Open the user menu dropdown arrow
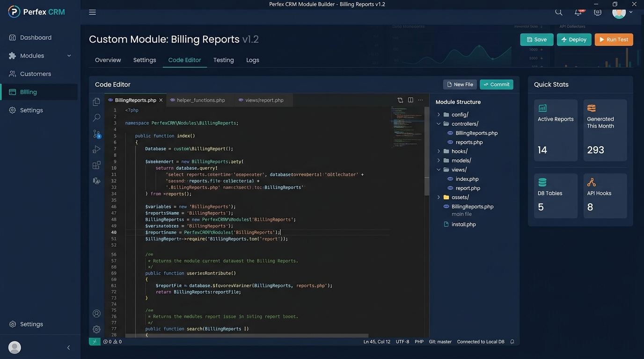 coord(631,12)
